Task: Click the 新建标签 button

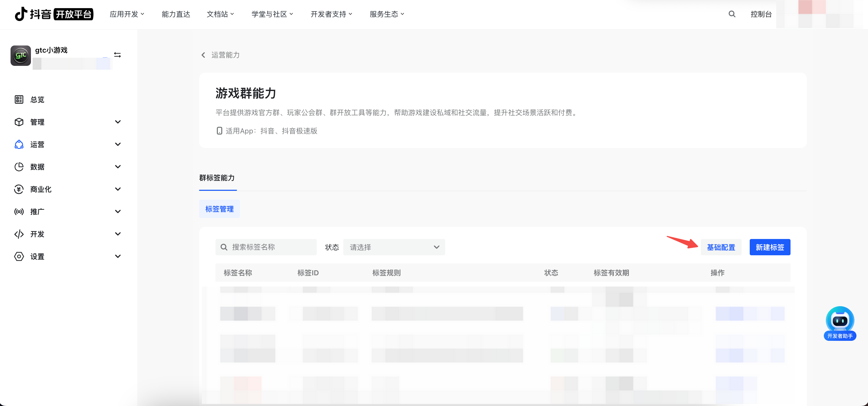Action: [770, 247]
